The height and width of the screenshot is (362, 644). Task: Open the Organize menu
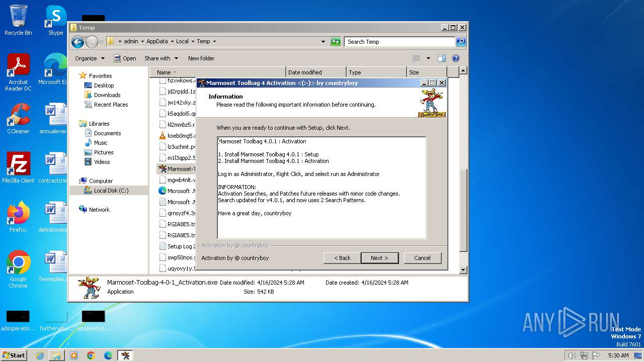pyautogui.click(x=90, y=58)
